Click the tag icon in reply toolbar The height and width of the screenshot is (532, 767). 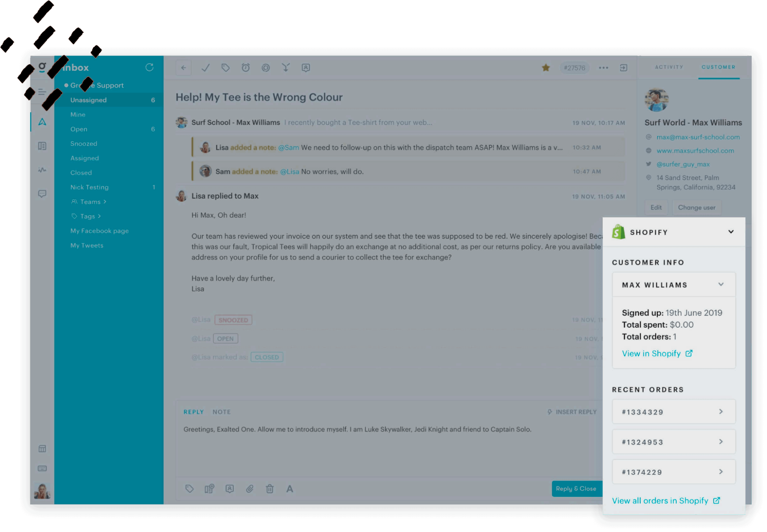click(189, 489)
